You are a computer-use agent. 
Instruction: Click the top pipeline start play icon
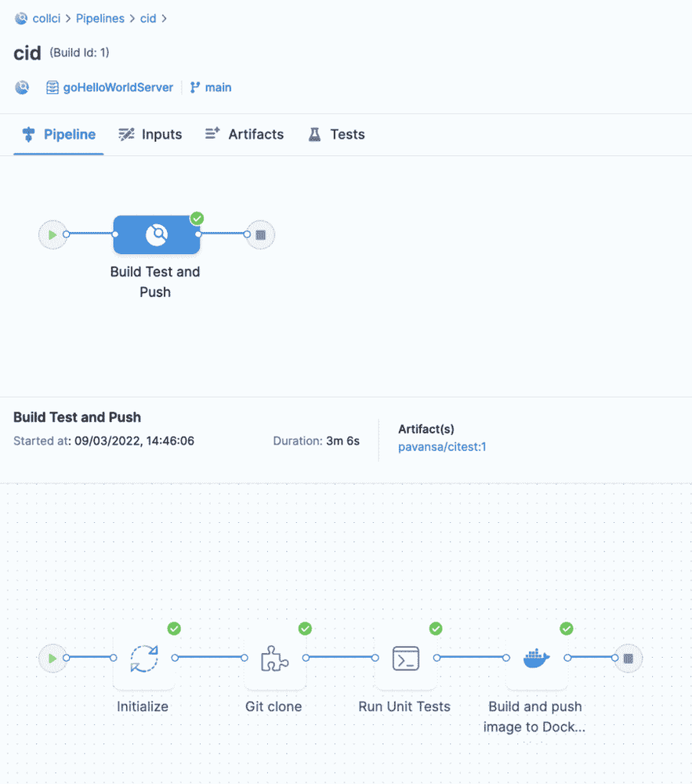[x=53, y=234]
